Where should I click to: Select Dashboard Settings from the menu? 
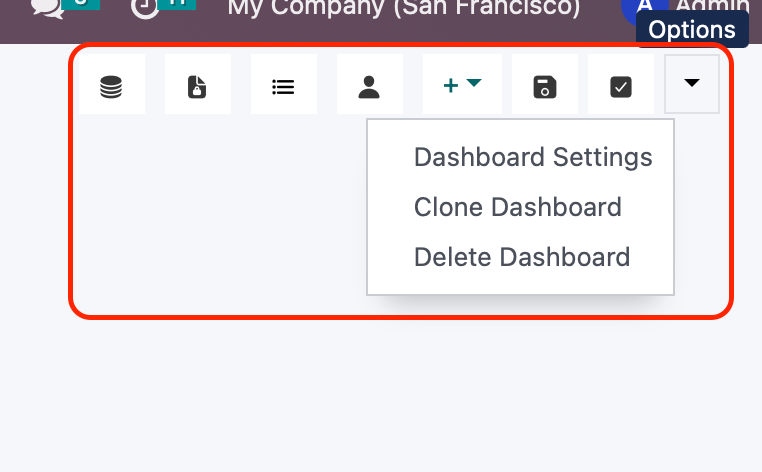533,157
